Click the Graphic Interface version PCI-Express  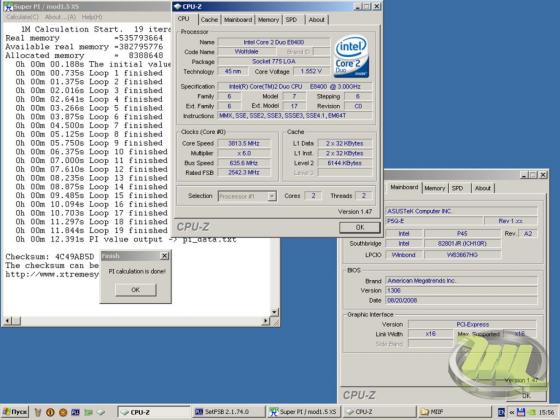(x=472, y=324)
